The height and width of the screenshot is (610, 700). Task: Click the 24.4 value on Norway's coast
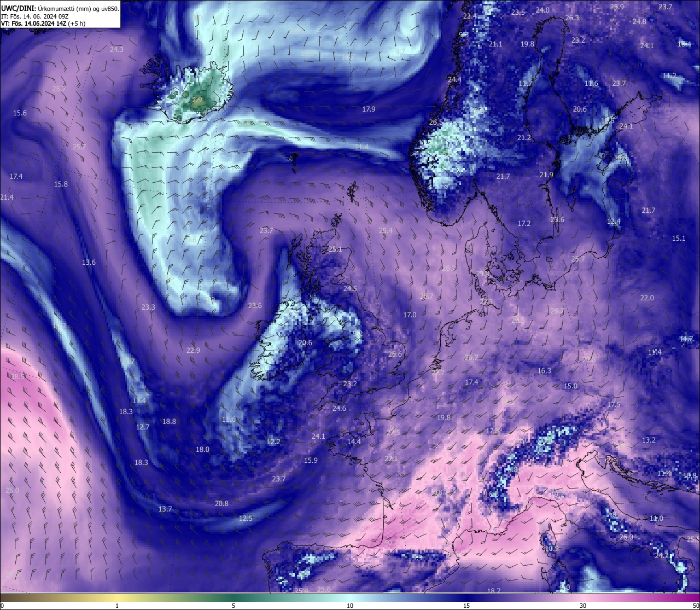click(x=454, y=79)
